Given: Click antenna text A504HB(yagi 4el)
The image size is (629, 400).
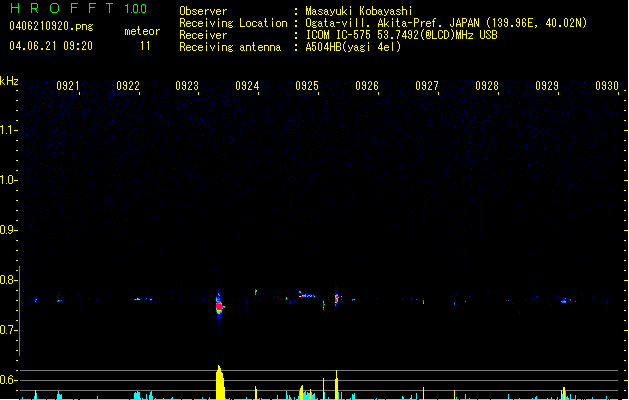Looking at the screenshot, I should click(x=353, y=47).
